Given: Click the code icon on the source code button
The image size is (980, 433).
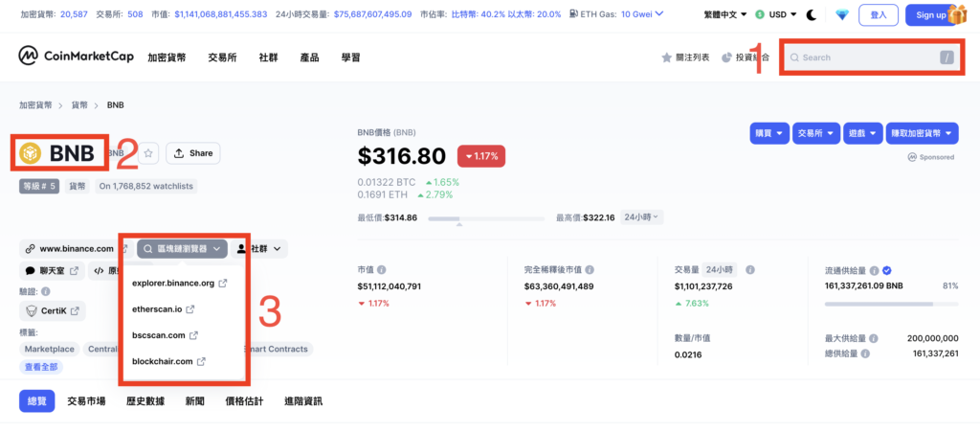Looking at the screenshot, I should click(99, 271).
